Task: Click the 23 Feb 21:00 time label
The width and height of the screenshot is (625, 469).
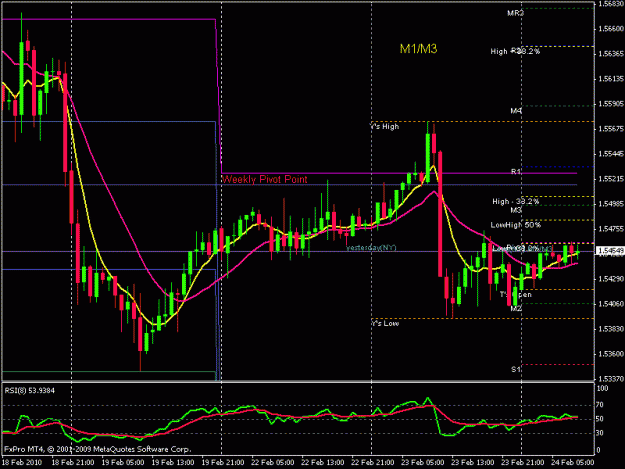Action: [x=523, y=462]
